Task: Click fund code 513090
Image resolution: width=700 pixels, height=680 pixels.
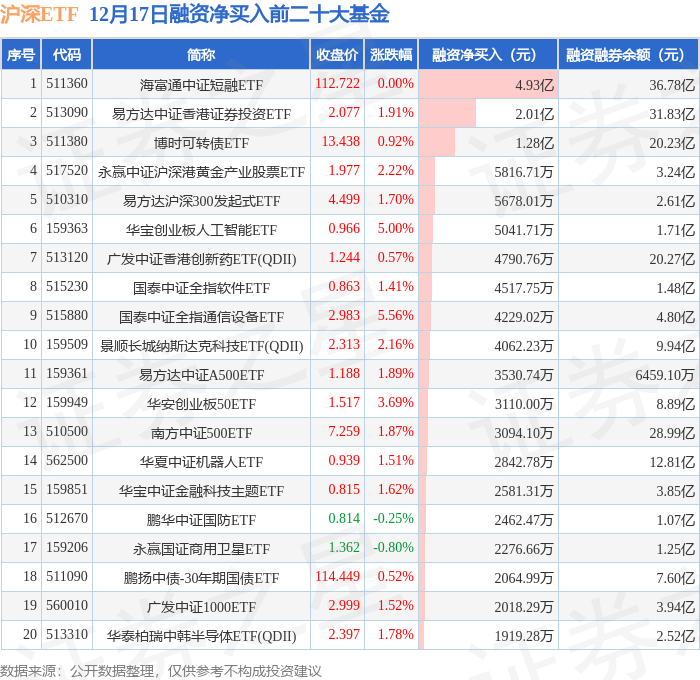Action: (x=67, y=113)
